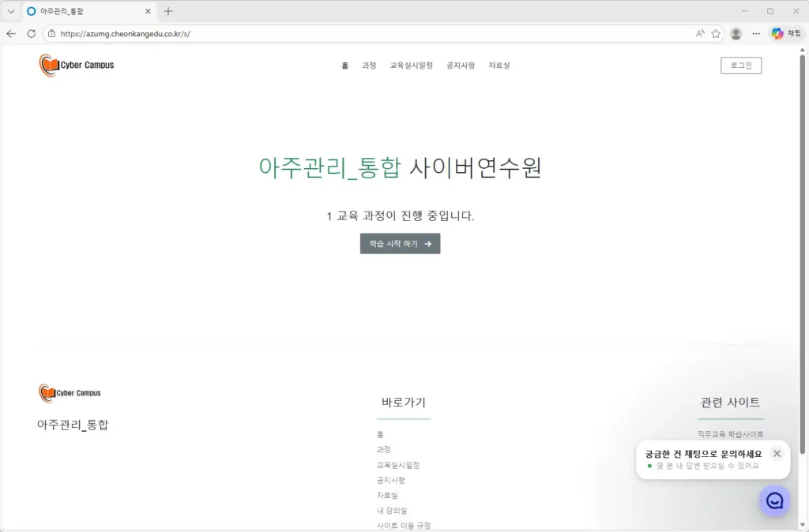Open the immersive reader icon in address bar

point(698,33)
